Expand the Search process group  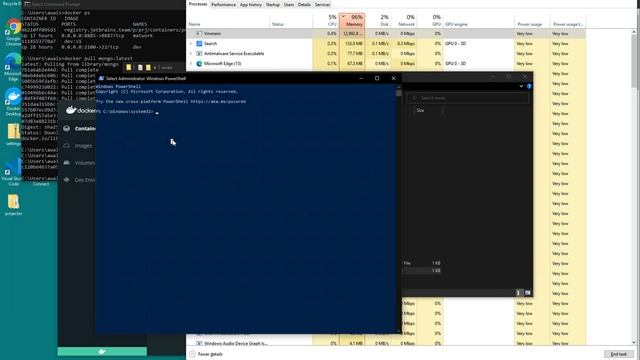(x=191, y=43)
